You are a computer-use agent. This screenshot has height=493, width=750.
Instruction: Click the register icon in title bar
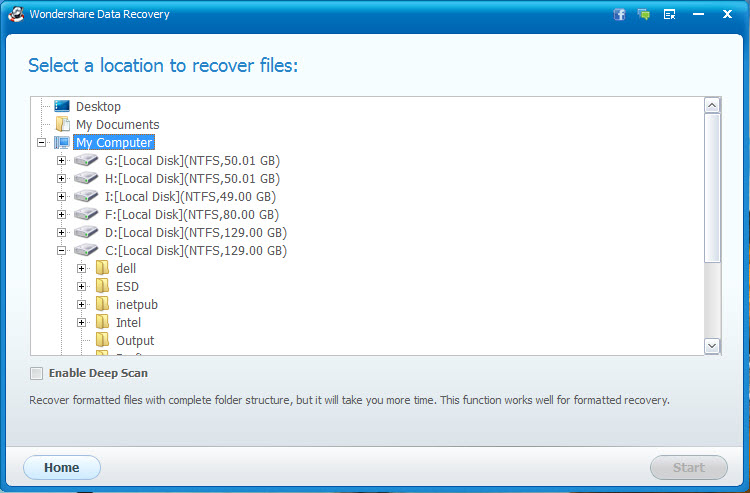point(670,14)
